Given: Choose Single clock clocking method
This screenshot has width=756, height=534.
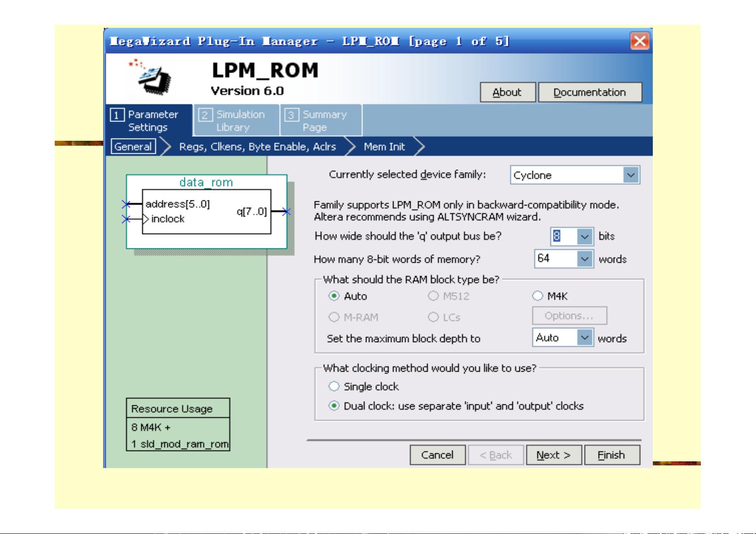Looking at the screenshot, I should [x=334, y=386].
